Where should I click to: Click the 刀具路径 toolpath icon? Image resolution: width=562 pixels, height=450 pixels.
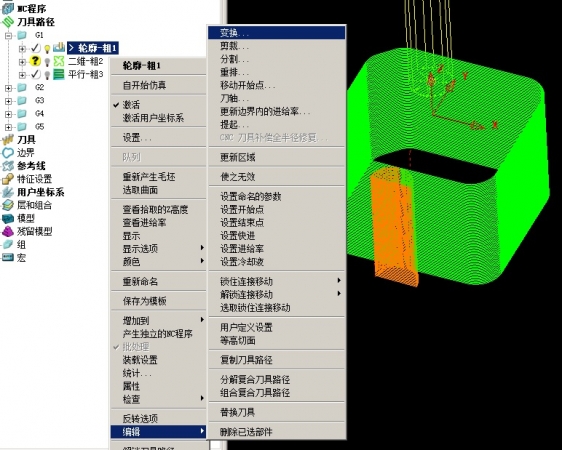(8, 22)
